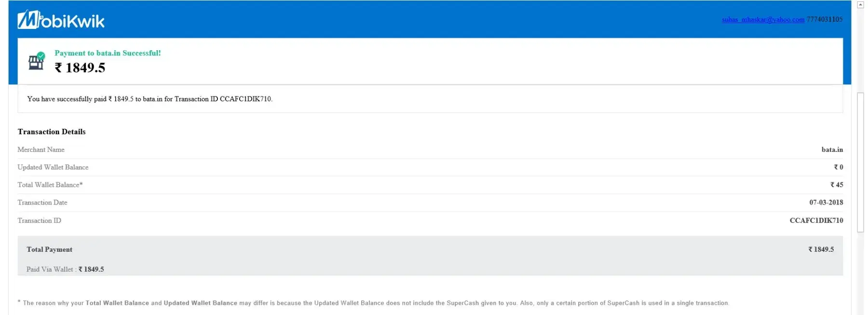Click the phone number 7774031105

825,19
